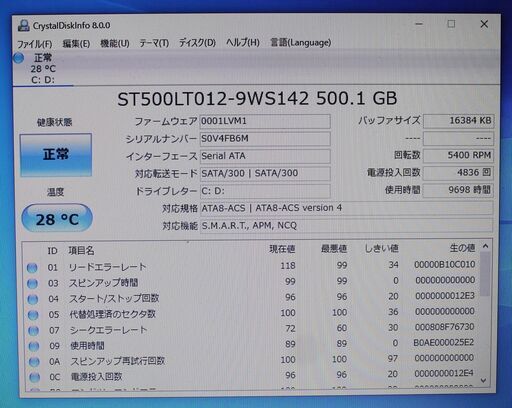Click raw value 0000000012E4
This screenshot has height=408, width=512.
[x=444, y=374]
